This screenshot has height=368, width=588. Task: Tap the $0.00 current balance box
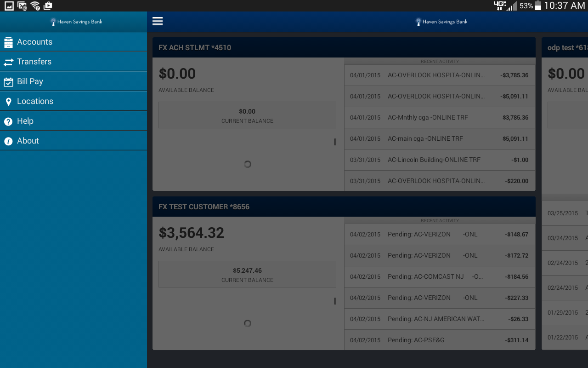[x=247, y=115]
